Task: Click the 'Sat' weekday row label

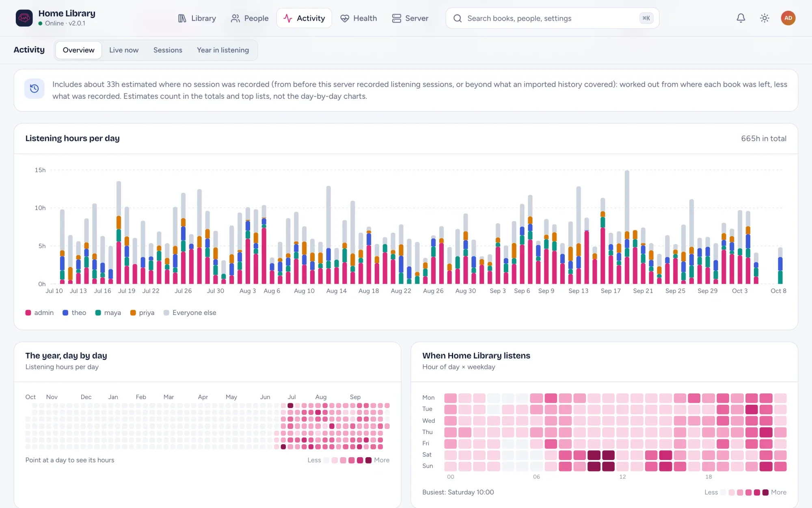Action: [x=427, y=455]
